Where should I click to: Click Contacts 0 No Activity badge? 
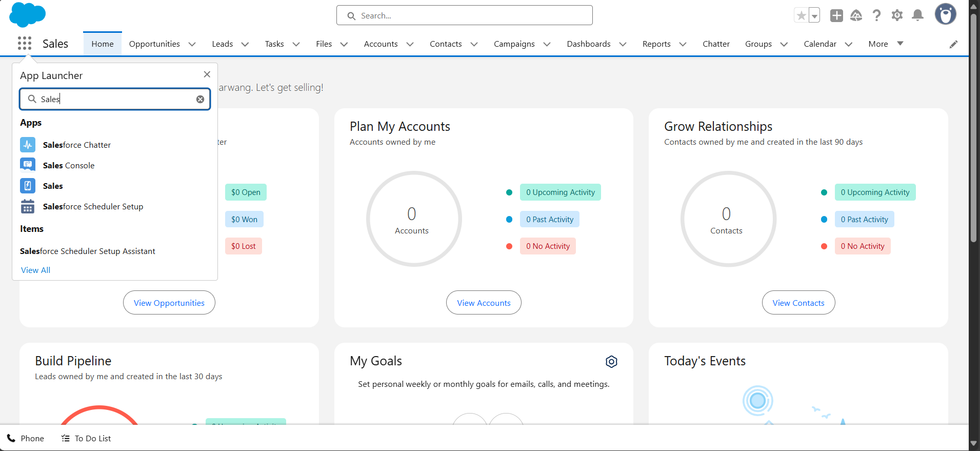tap(863, 246)
